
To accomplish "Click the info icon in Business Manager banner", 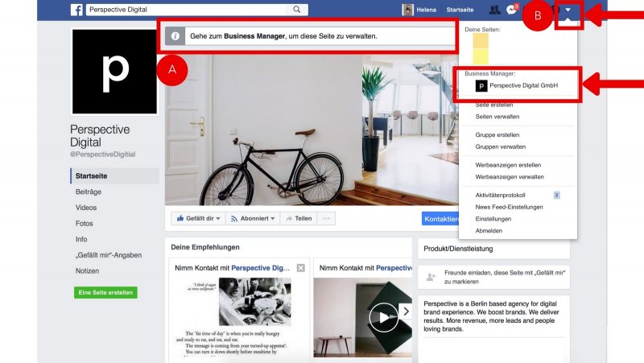I will [x=175, y=36].
